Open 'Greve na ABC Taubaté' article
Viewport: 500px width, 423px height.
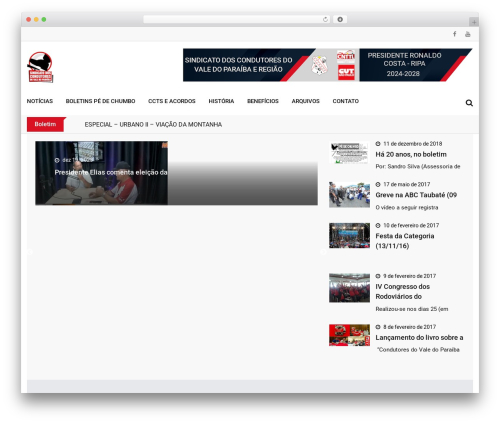[416, 195]
